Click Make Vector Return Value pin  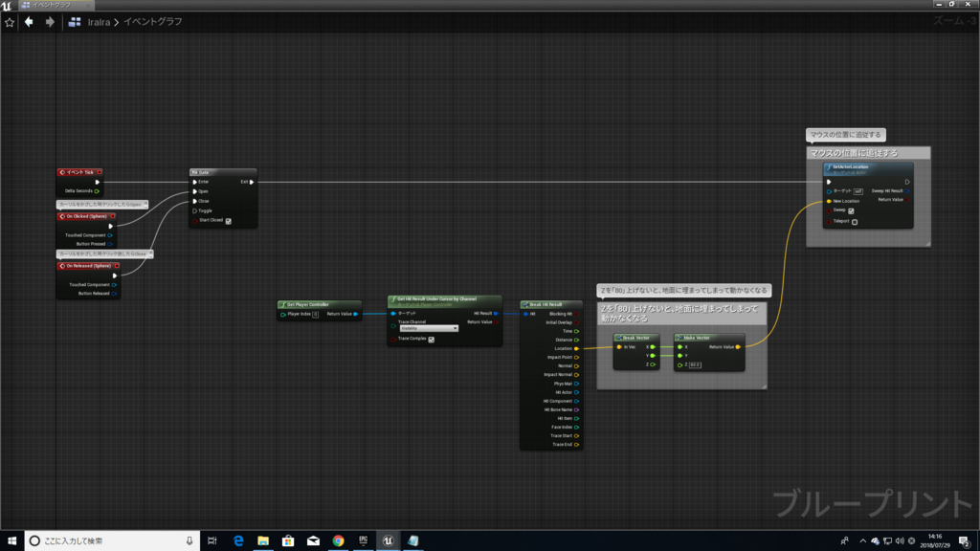tap(738, 347)
